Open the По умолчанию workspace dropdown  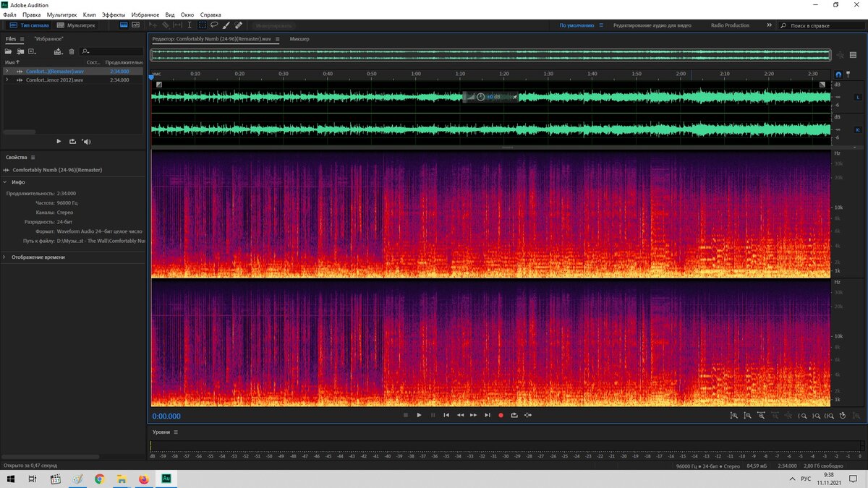575,24
